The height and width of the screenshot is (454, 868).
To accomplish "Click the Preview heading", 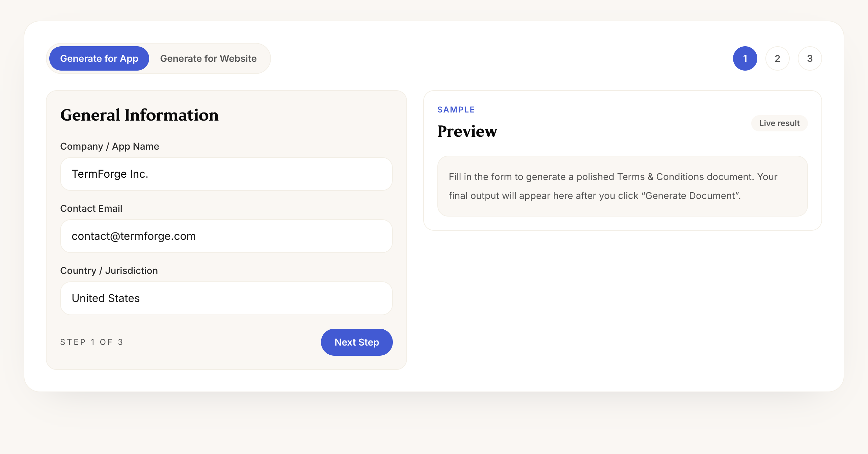I will 467,131.
